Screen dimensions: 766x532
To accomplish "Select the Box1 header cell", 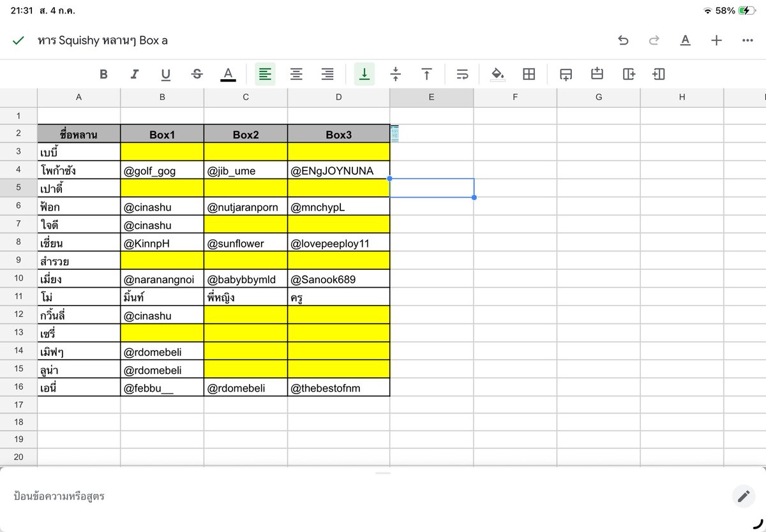I will [162, 134].
